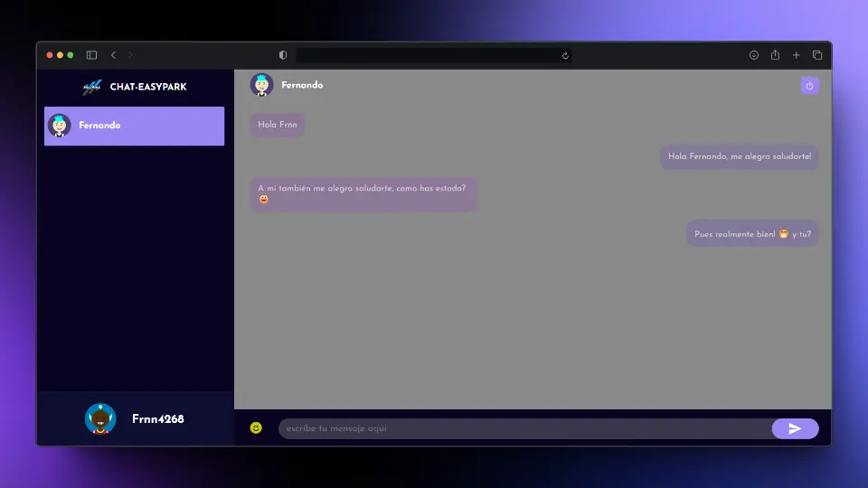
Task: Maximize the window with the green button
Action: point(71,55)
